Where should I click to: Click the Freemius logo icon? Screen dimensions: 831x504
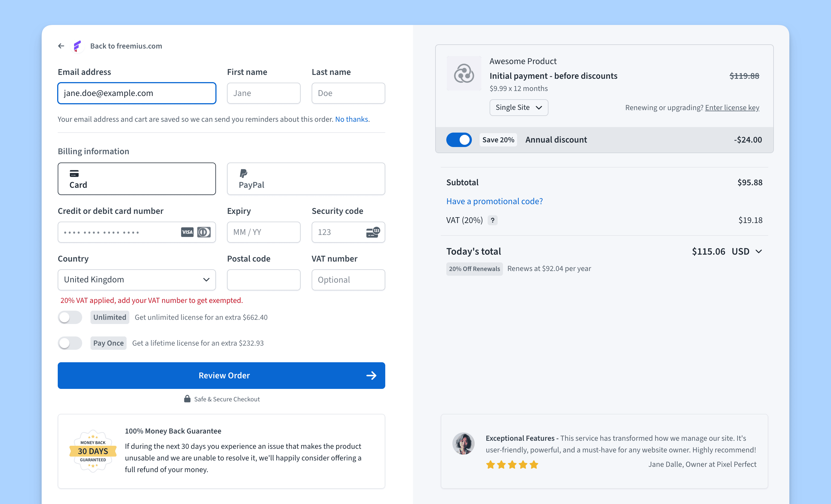coord(77,46)
